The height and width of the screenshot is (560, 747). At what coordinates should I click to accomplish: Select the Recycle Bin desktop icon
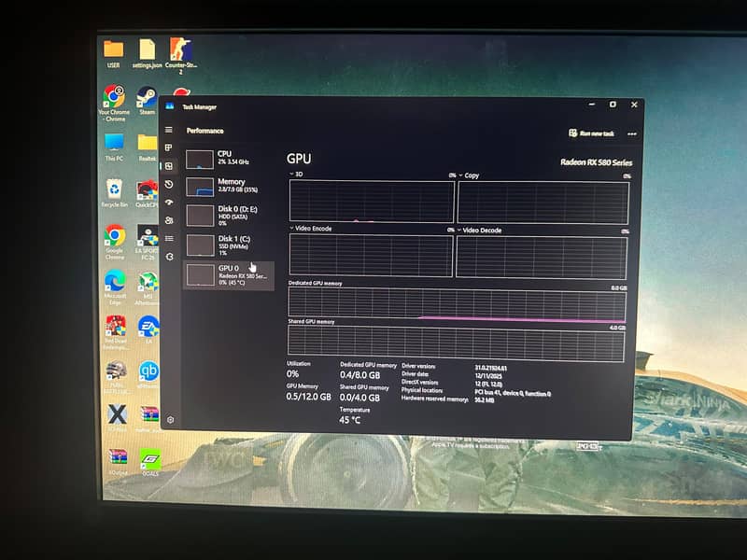[x=114, y=193]
